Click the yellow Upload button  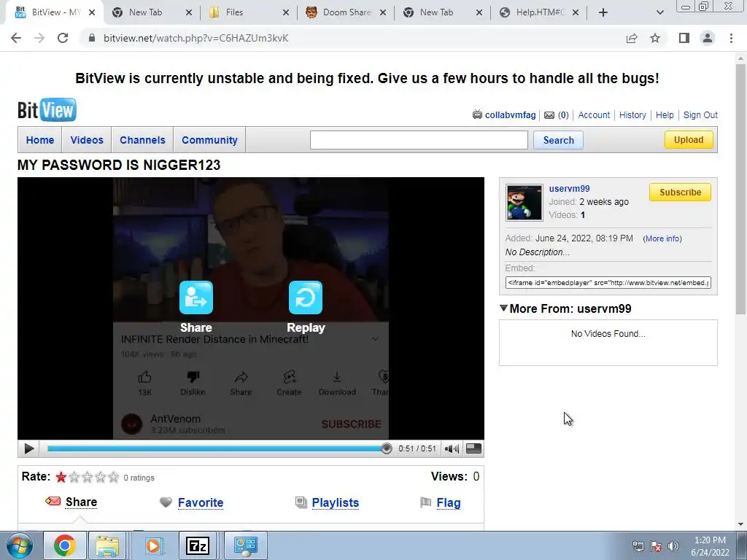[x=689, y=139]
